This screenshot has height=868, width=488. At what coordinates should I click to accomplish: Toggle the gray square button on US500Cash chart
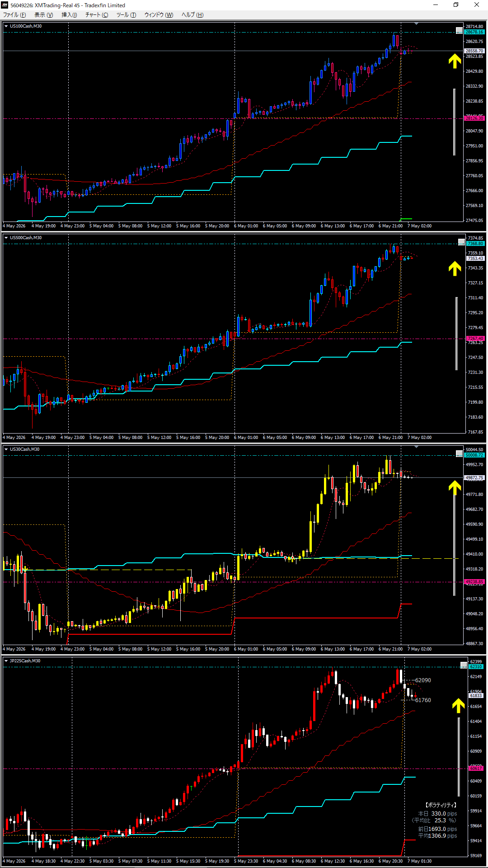461,242
